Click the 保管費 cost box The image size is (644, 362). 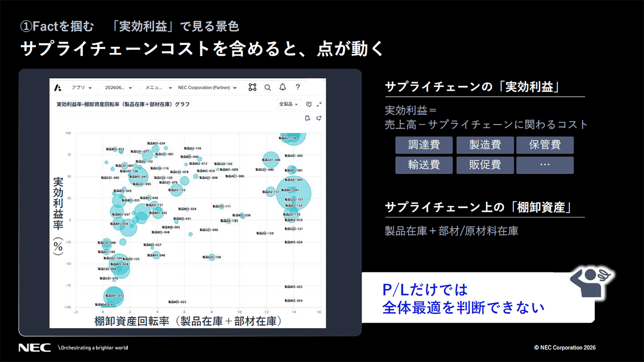[x=545, y=145]
